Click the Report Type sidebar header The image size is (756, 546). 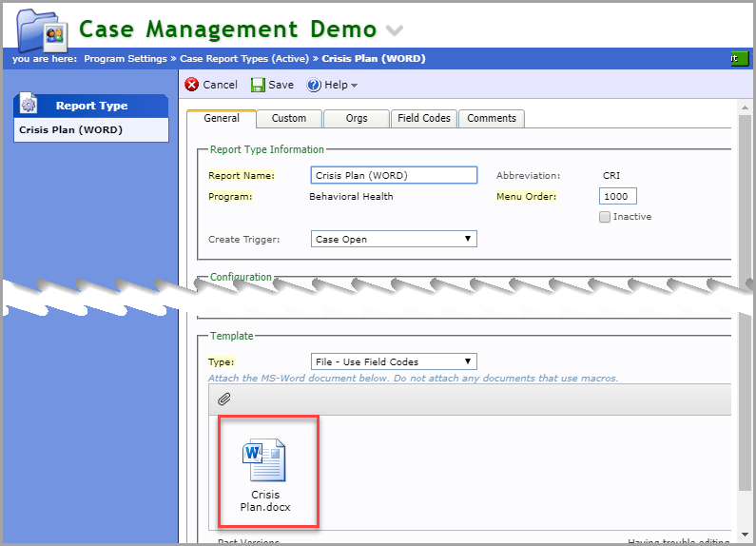click(91, 106)
